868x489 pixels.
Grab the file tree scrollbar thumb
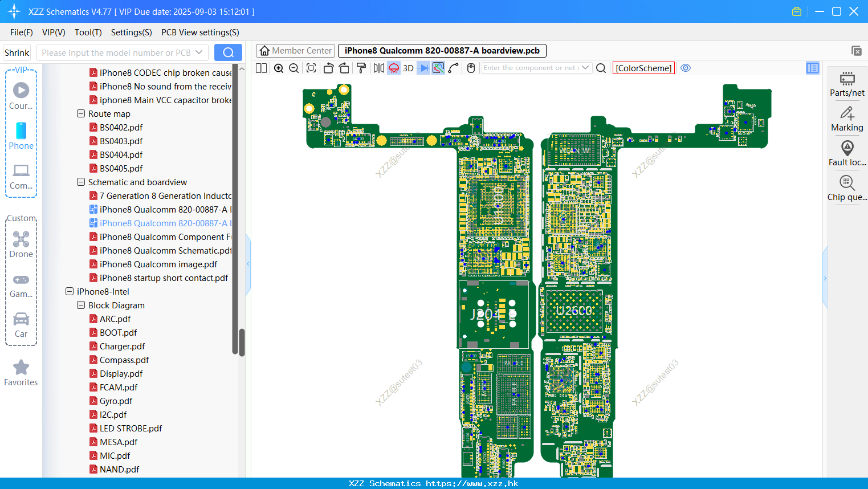(x=242, y=342)
